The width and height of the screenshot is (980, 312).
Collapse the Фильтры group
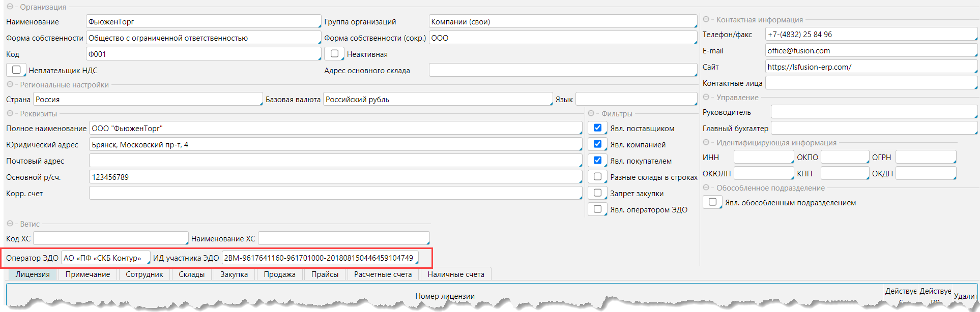[x=591, y=114]
